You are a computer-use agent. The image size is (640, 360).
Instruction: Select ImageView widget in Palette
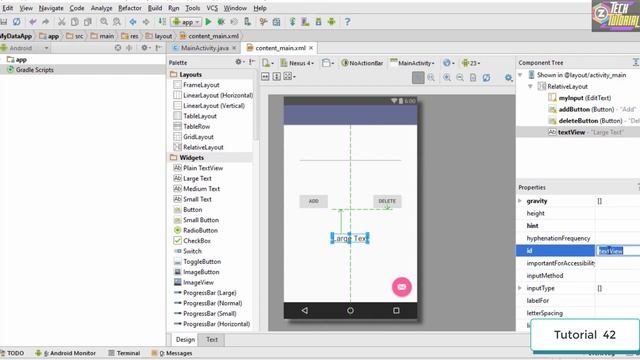(x=193, y=282)
